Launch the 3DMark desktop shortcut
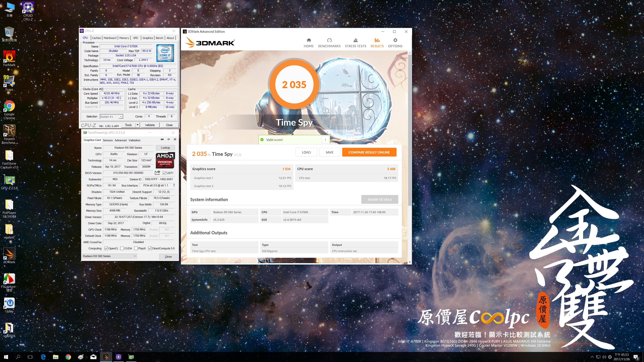 (x=9, y=256)
